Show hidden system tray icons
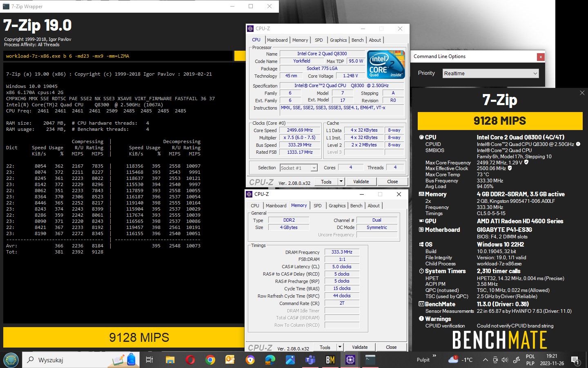 [485, 360]
